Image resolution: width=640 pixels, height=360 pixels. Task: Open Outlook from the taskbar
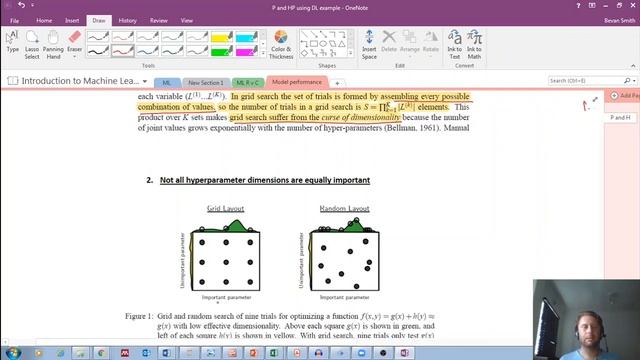point(146,353)
